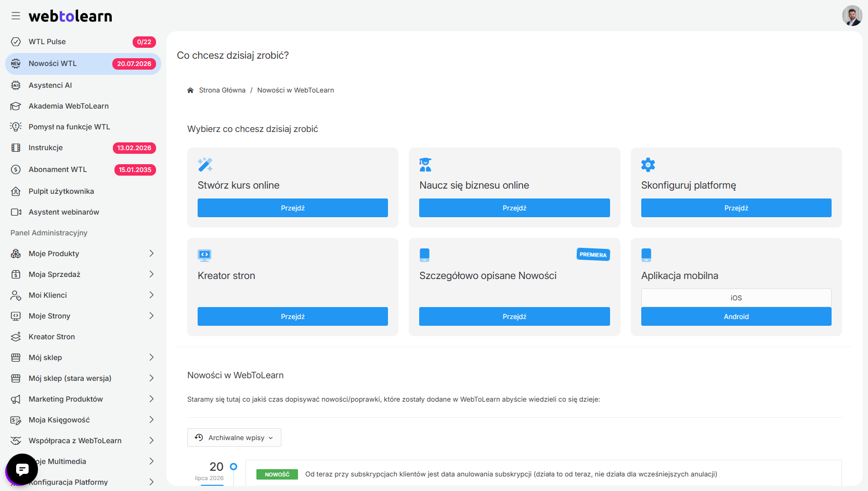The width and height of the screenshot is (868, 491).
Task: Click the Nowości WTL new-badge icon
Action: point(16,63)
